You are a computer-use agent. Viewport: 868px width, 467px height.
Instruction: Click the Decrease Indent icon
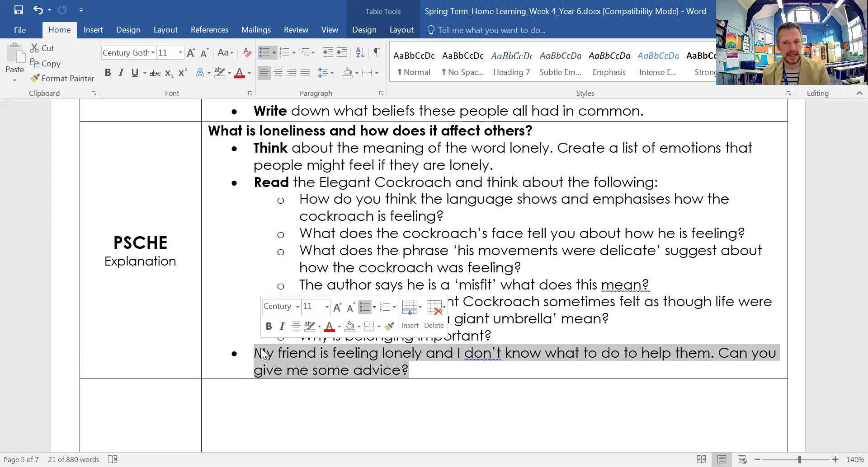point(328,53)
